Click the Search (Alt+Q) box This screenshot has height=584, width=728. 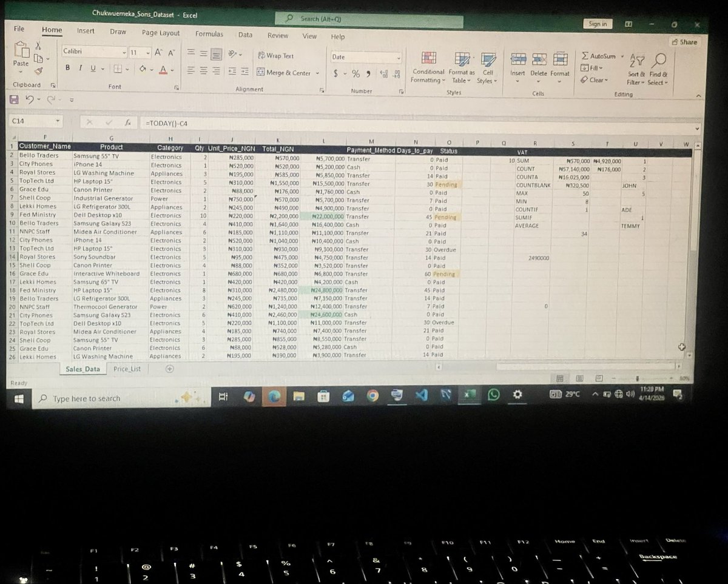(x=369, y=19)
